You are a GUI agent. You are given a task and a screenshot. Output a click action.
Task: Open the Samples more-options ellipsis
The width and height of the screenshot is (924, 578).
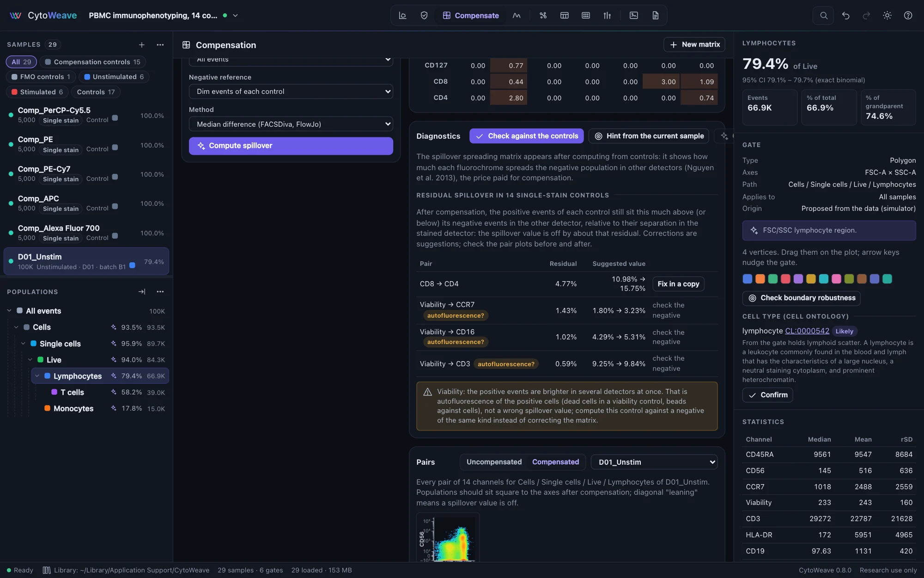pyautogui.click(x=160, y=44)
